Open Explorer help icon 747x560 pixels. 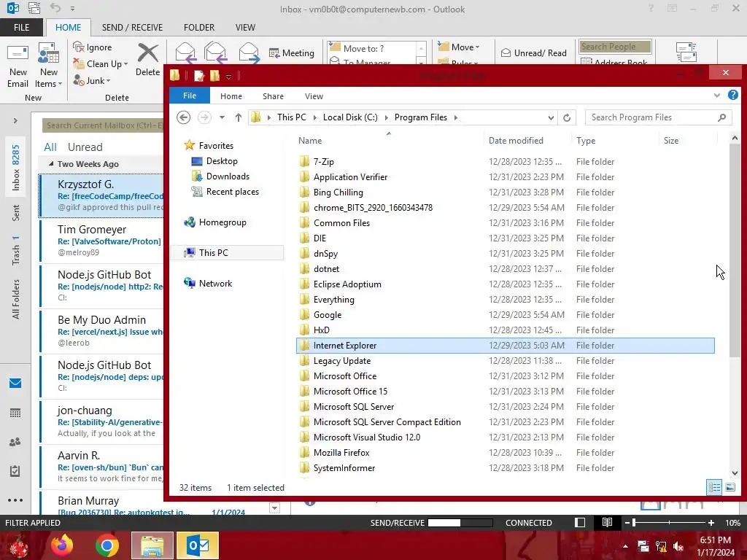click(x=732, y=96)
